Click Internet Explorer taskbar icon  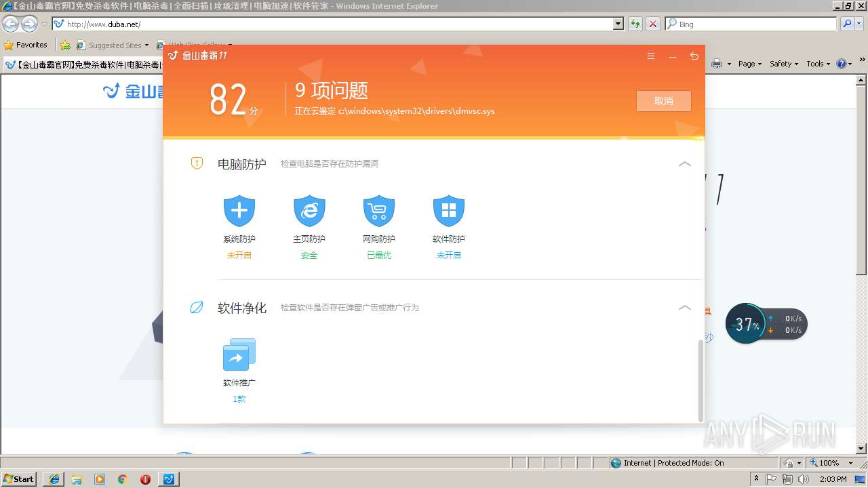point(54,479)
